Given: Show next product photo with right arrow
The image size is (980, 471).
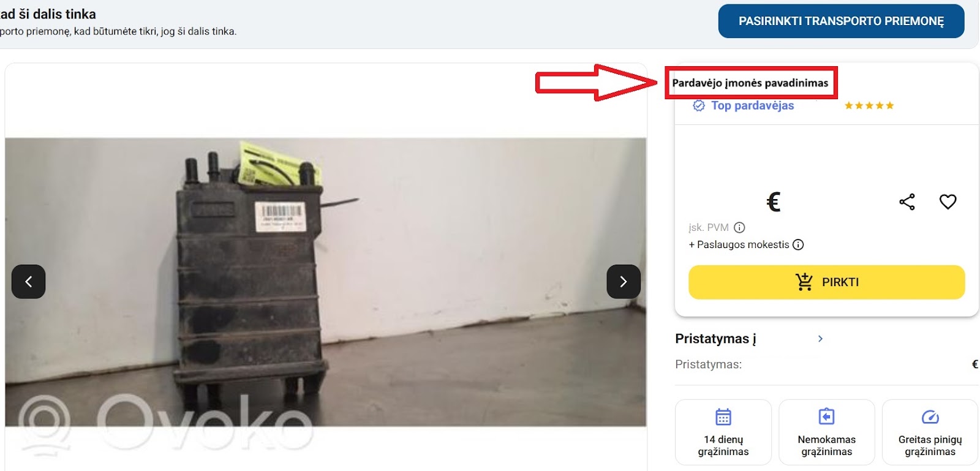Looking at the screenshot, I should (624, 282).
